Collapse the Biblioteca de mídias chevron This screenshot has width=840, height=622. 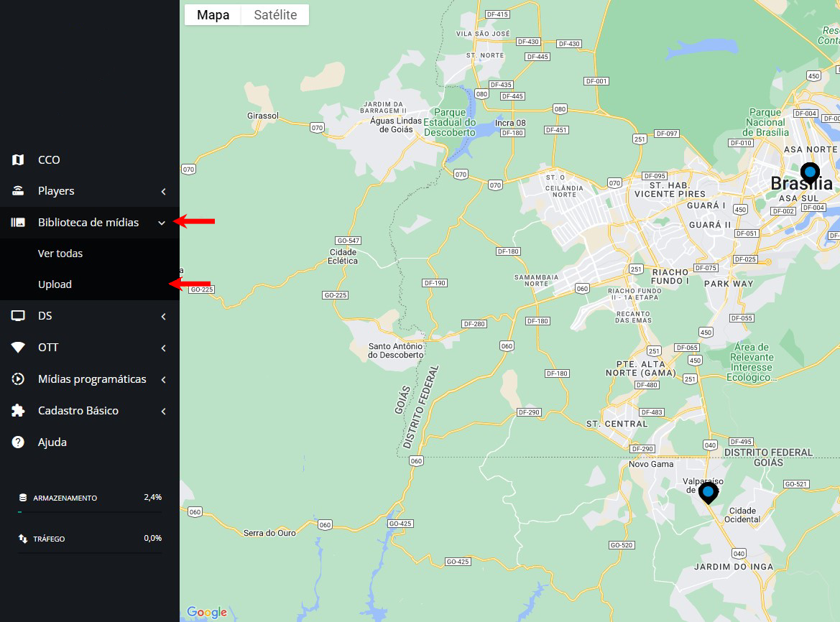tap(162, 223)
